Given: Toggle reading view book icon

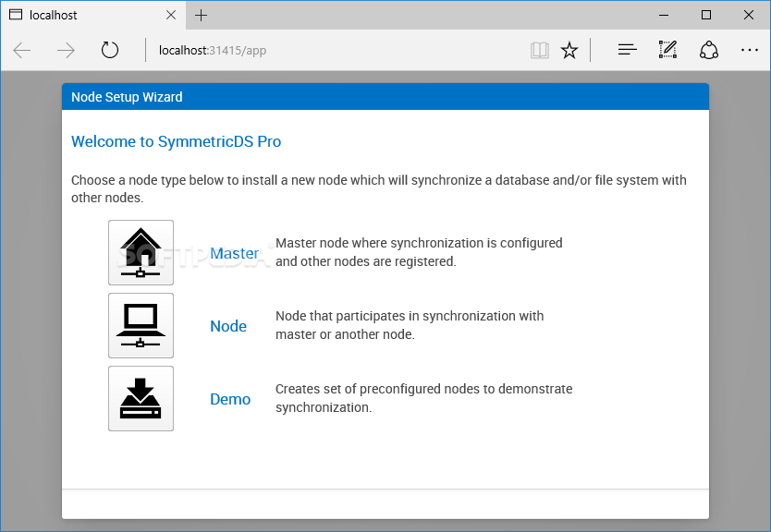Looking at the screenshot, I should tap(539, 50).
